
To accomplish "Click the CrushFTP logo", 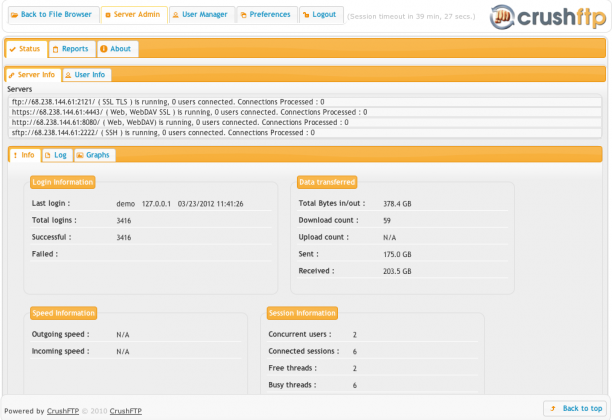I will [x=548, y=17].
